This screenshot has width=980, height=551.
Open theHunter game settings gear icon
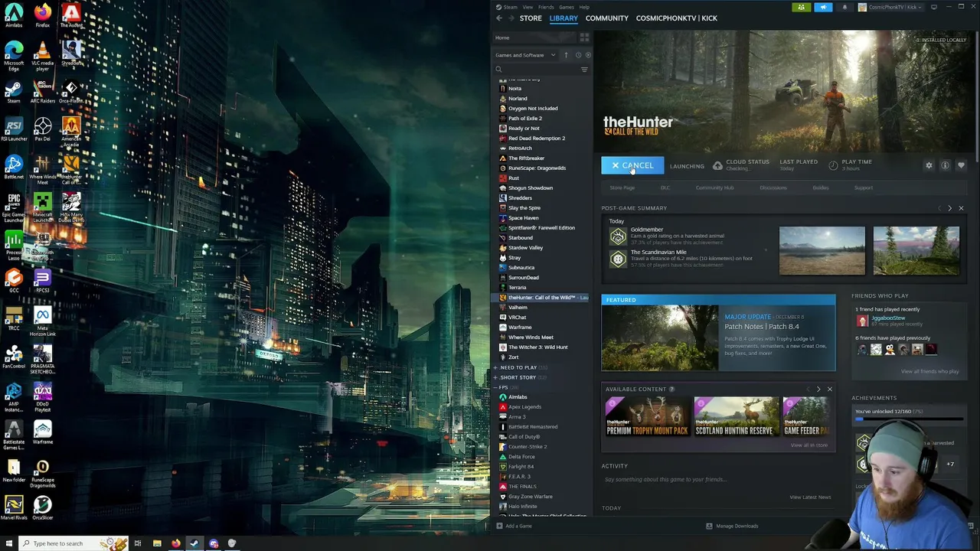tap(929, 165)
